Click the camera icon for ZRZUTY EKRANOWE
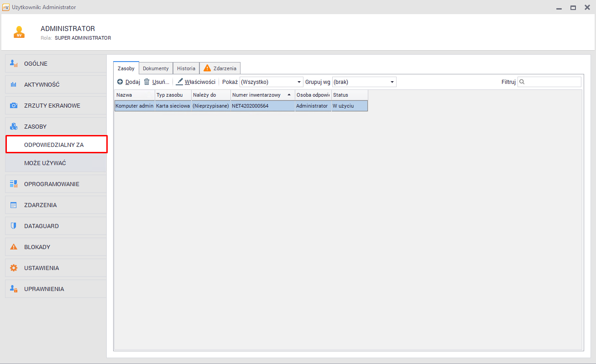This screenshot has width=596, height=364. 14,106
